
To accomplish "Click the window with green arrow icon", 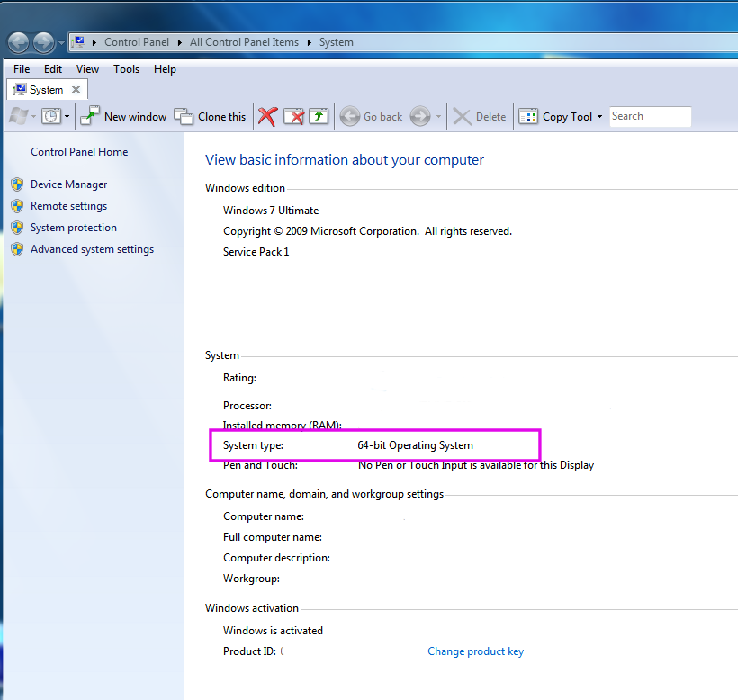I will click(x=319, y=116).
